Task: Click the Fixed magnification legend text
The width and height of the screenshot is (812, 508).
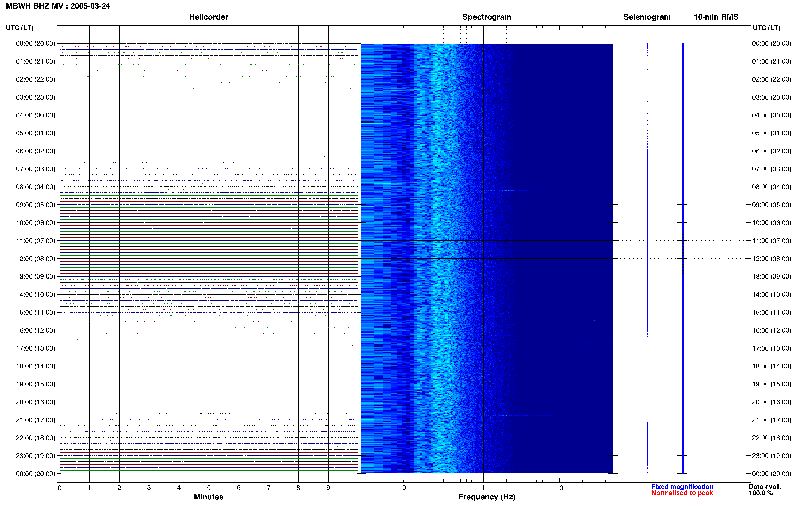Action: pyautogui.click(x=682, y=486)
